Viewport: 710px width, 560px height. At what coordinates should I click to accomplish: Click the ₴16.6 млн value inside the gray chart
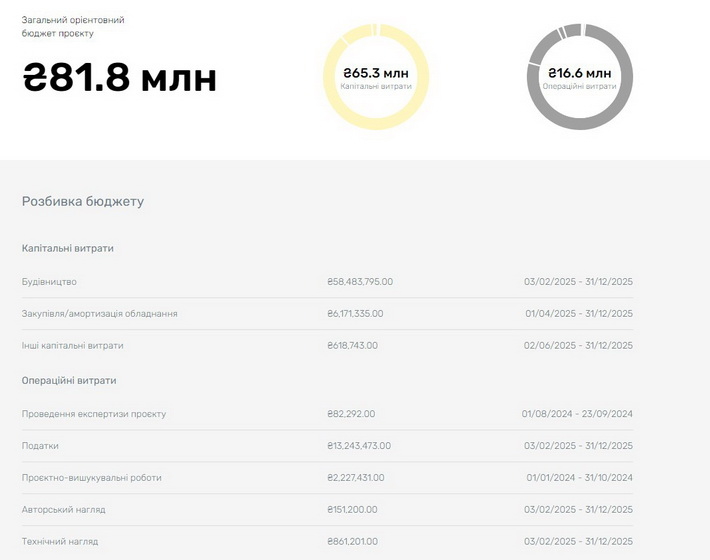tap(579, 73)
